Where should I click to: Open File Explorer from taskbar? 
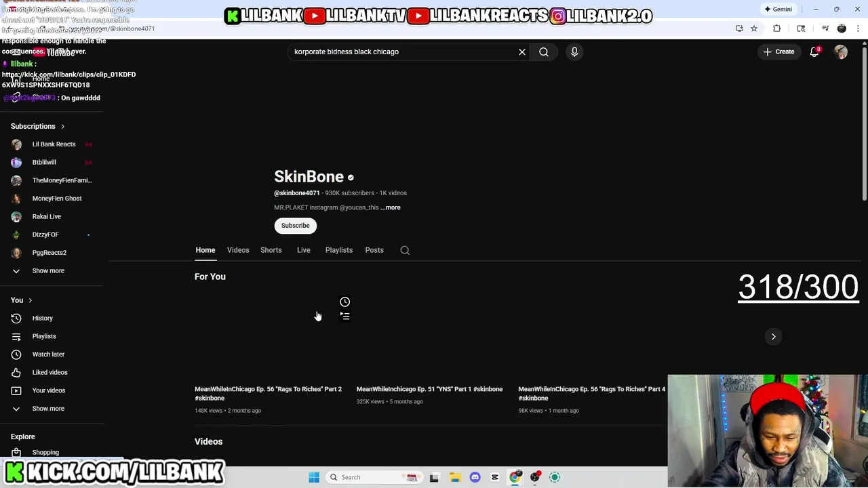(454, 477)
